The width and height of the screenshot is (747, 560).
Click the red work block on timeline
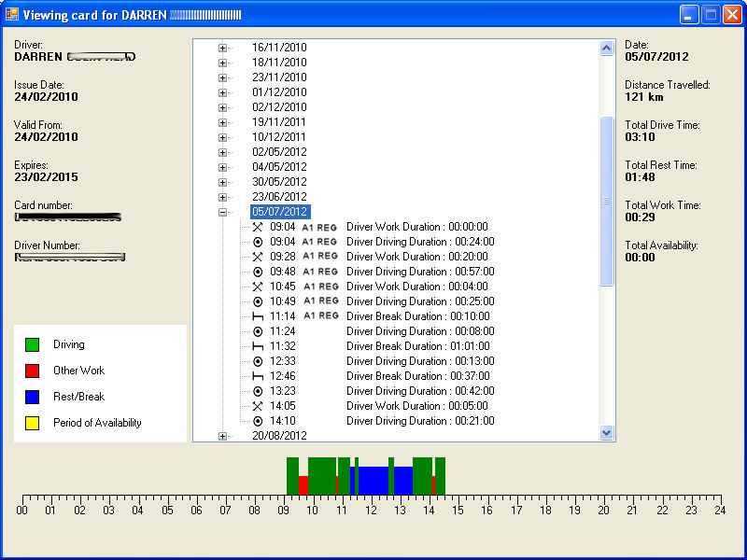click(x=303, y=485)
